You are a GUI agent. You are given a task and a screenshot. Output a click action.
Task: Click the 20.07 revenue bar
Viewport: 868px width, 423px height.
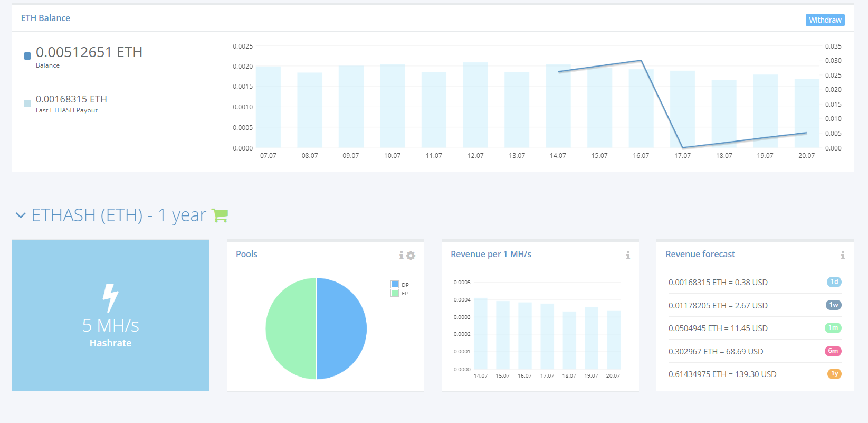click(614, 340)
